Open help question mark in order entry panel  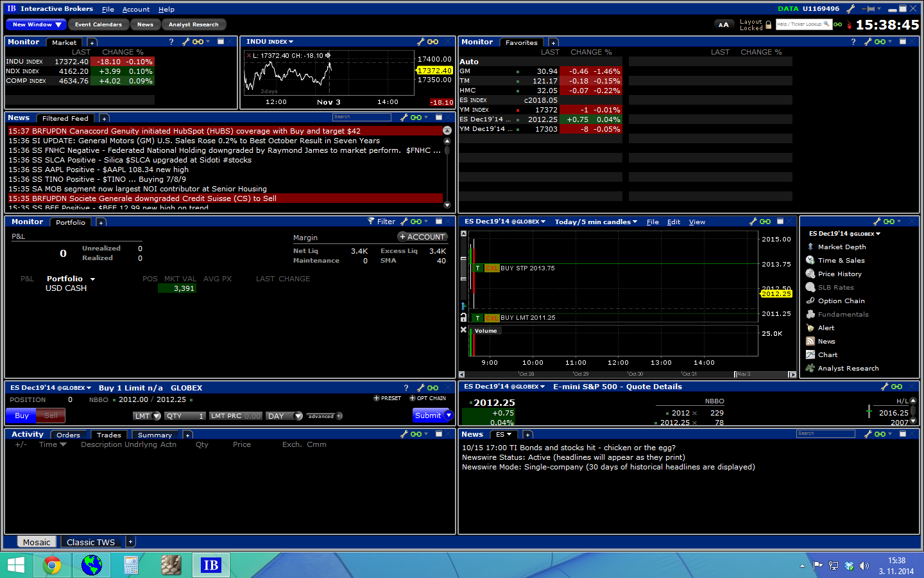(406, 388)
